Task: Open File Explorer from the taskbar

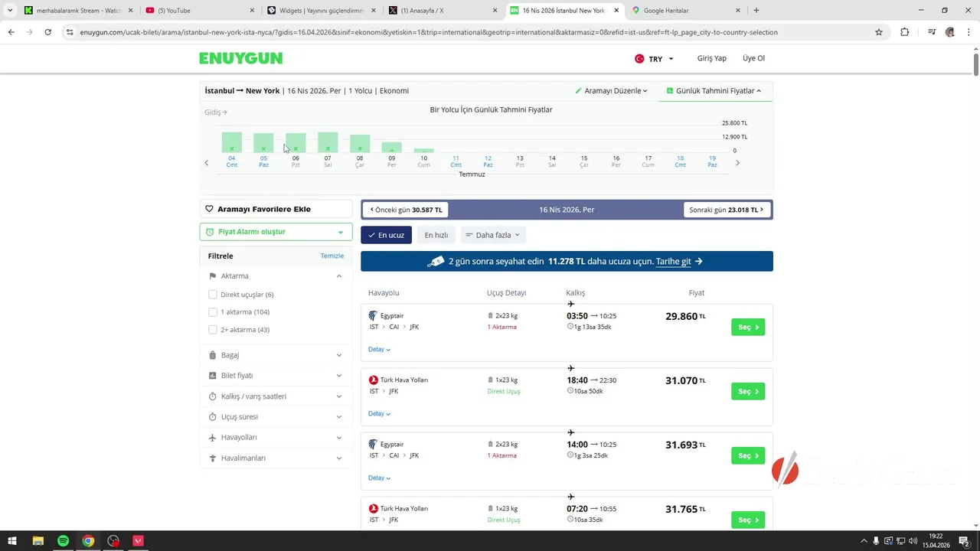Action: click(38, 541)
